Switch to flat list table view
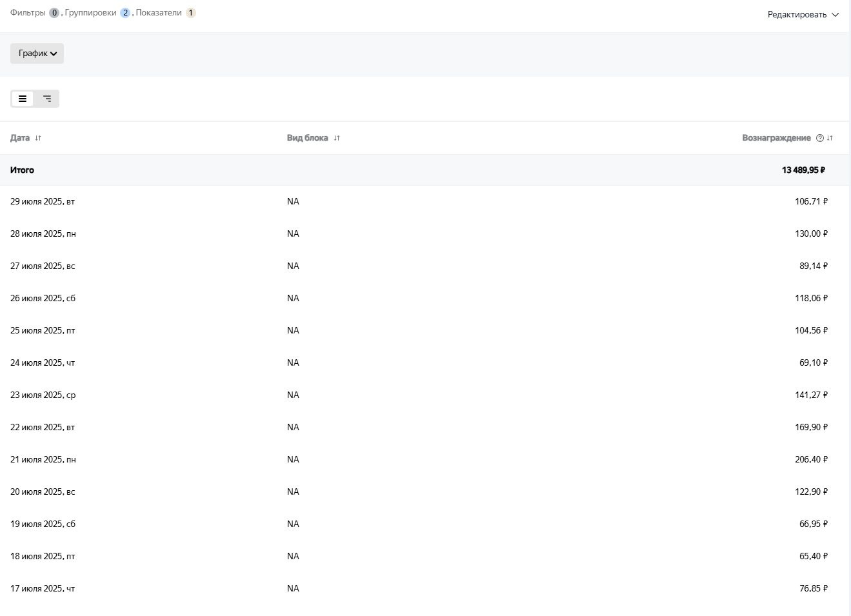The width and height of the screenshot is (851, 616). (23, 99)
